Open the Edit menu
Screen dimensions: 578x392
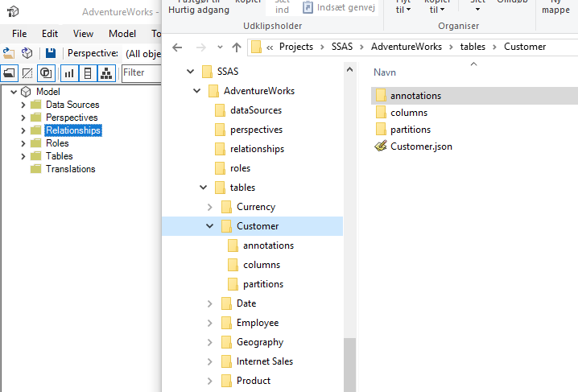coord(50,34)
